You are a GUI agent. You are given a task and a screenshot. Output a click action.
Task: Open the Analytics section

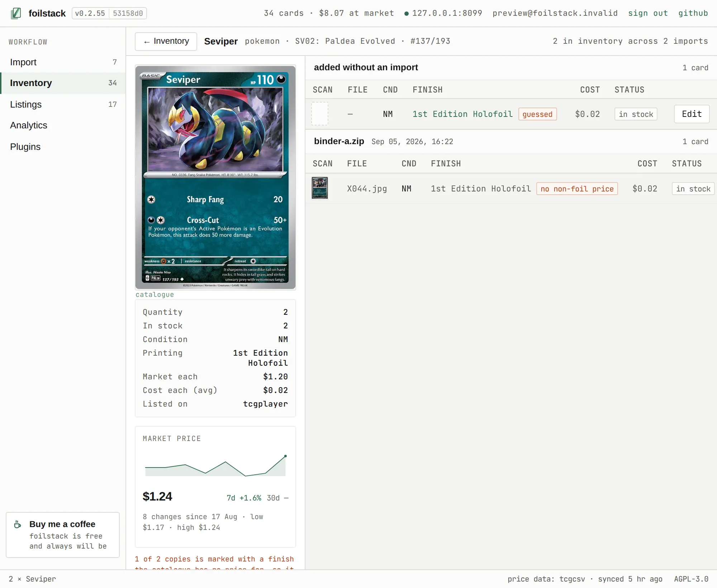(63, 125)
